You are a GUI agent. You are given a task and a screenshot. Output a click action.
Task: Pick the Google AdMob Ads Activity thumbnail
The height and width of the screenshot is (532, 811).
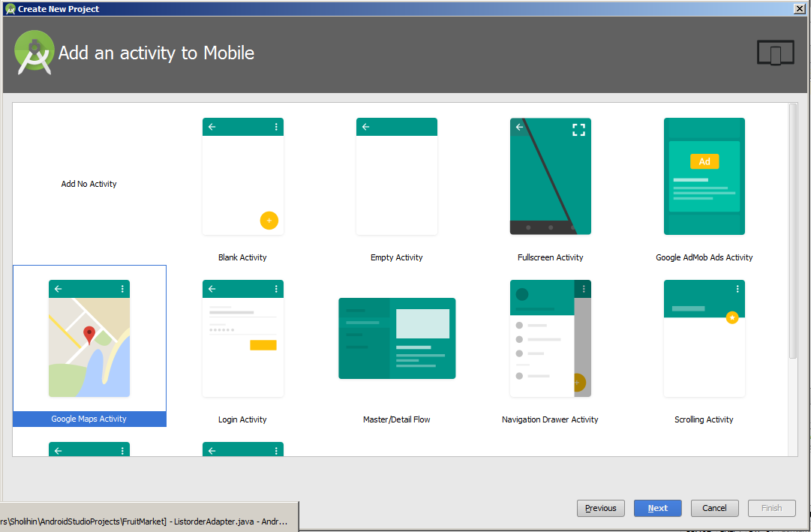tap(704, 176)
